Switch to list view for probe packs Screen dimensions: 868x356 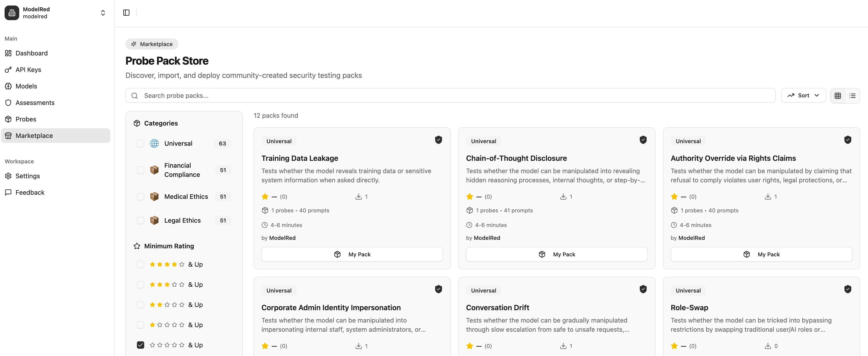852,95
